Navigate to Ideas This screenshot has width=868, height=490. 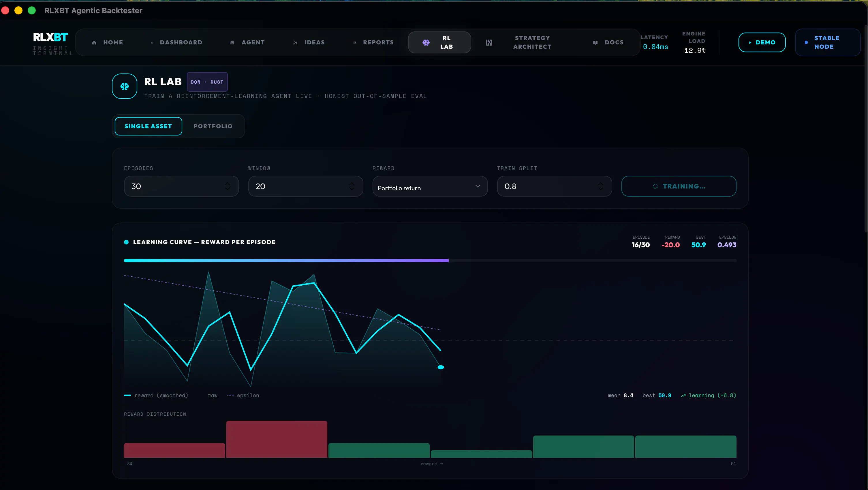(x=309, y=42)
